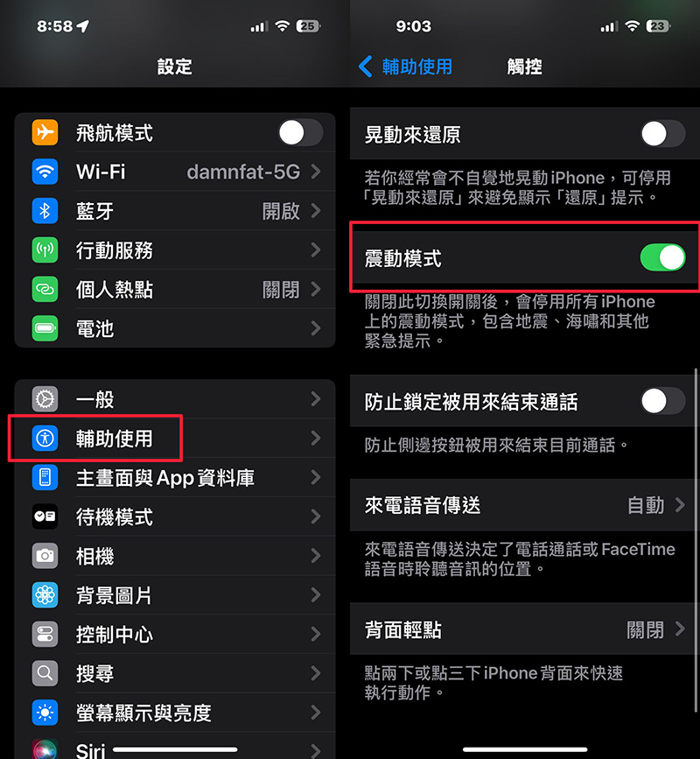The height and width of the screenshot is (759, 700).
Task: Open the 待機模式 settings row
Action: [175, 517]
